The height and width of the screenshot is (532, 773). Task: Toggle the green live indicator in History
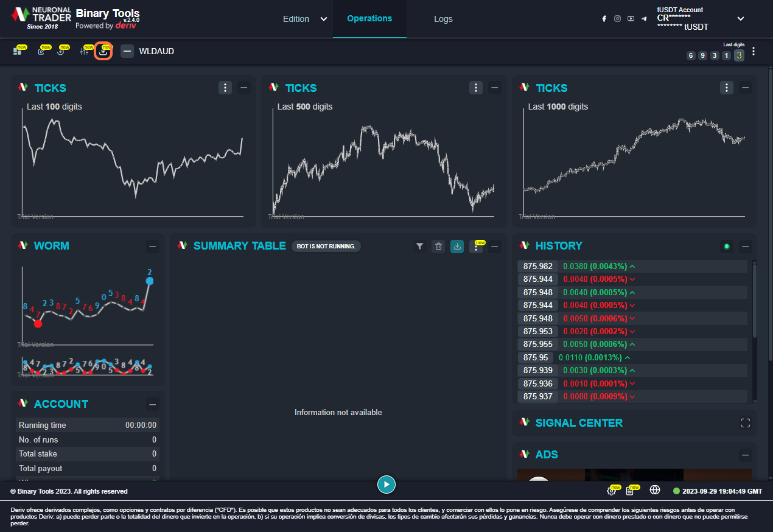click(x=726, y=247)
